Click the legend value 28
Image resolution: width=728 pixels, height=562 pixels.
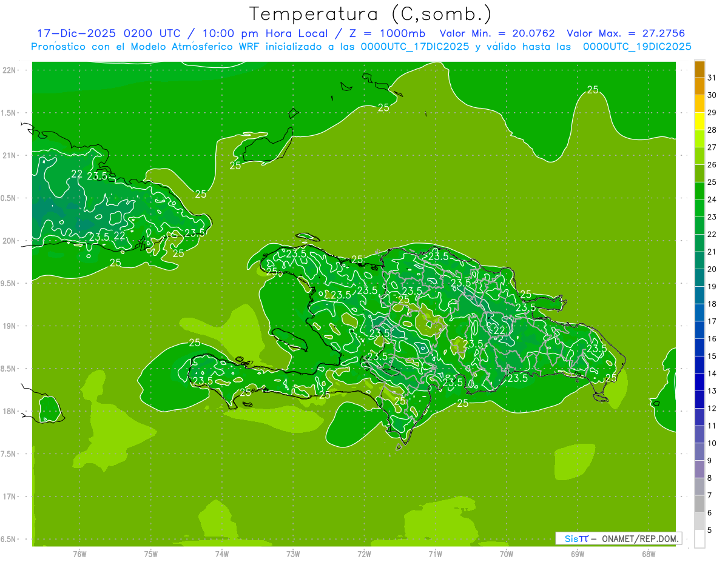712,130
